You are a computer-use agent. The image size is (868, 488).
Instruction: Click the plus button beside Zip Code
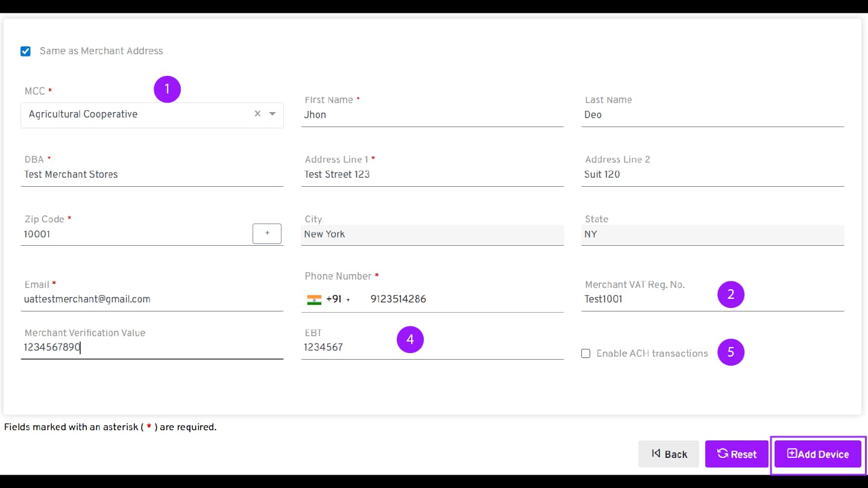[x=266, y=234]
